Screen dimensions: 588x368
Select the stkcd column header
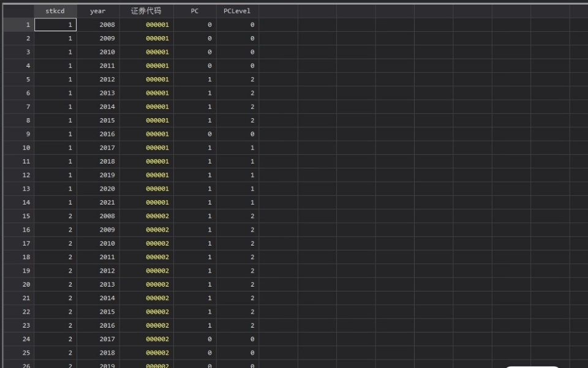tap(55, 11)
